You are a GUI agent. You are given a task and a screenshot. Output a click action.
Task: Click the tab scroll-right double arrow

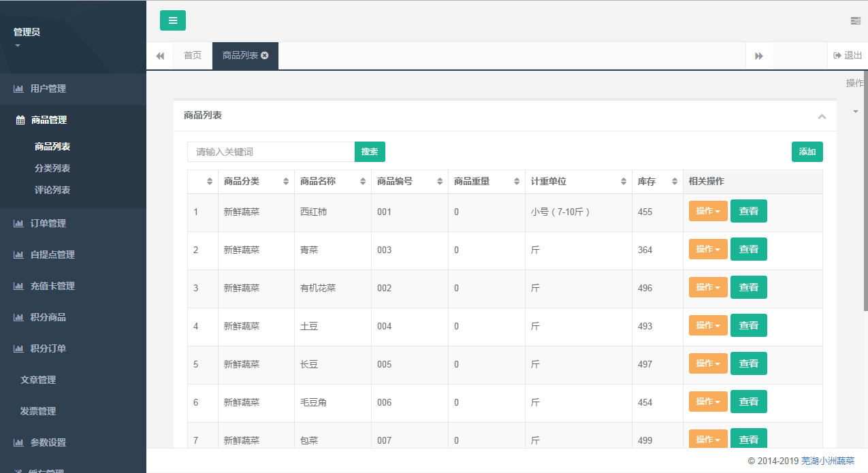pyautogui.click(x=759, y=56)
